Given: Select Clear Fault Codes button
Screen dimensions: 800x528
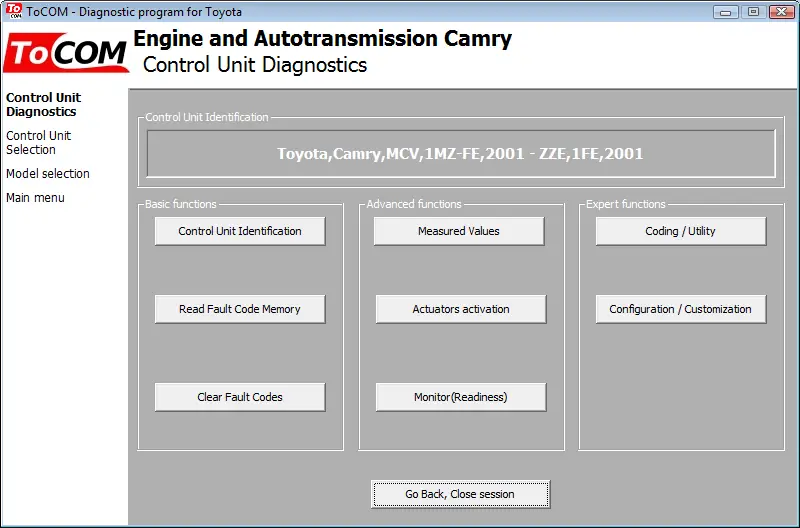Looking at the screenshot, I should click(240, 397).
